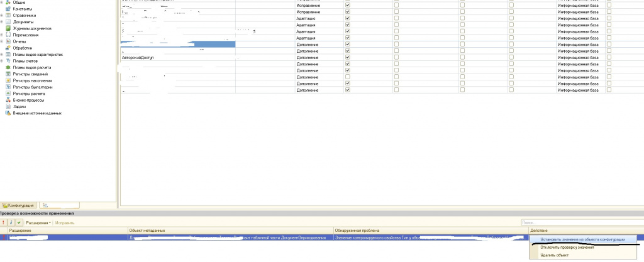Click the selected row's Обнаруженная проблема cell
The image size is (644, 262).
431,237
